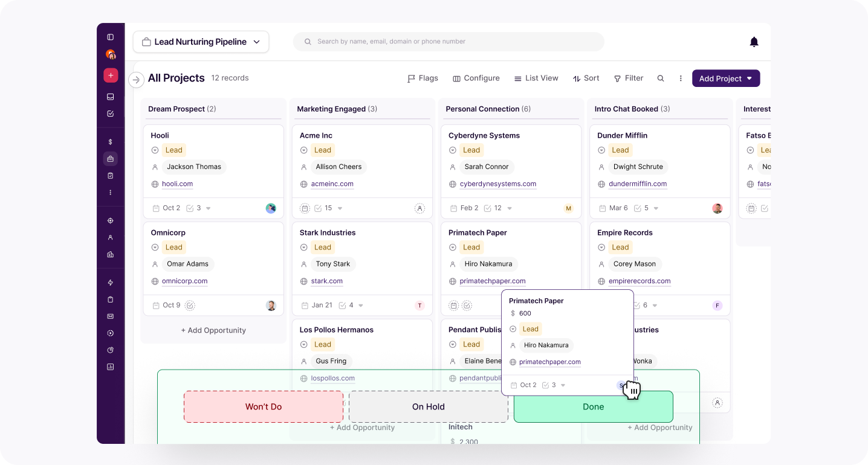Open the inbox icon in sidebar
The image size is (868, 465).
[110, 97]
